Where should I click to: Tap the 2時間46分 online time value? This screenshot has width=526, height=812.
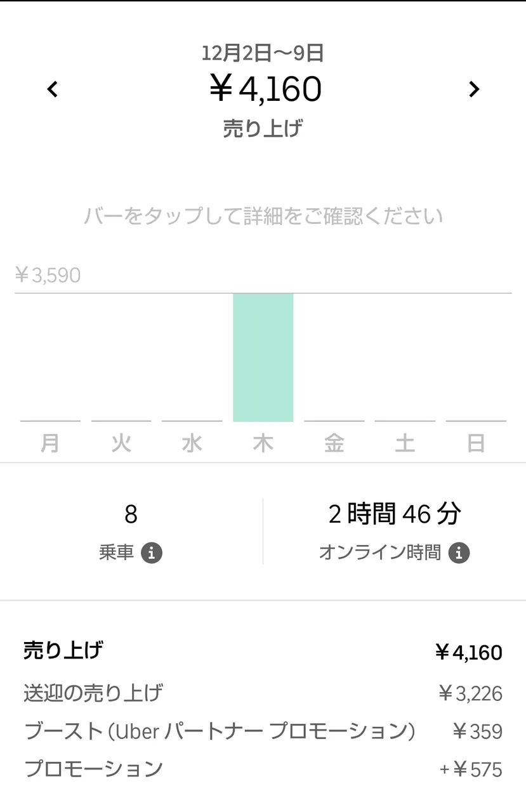point(394,514)
